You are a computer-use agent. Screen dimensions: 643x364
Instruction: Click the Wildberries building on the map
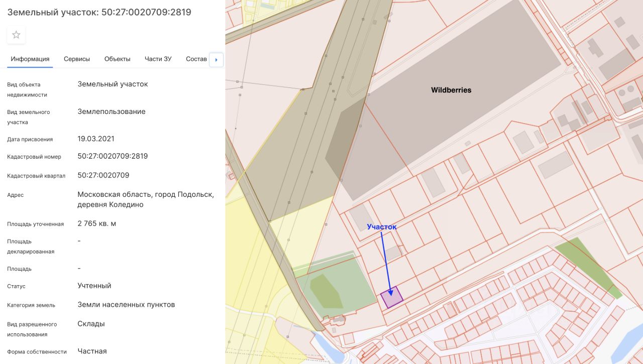pos(451,90)
